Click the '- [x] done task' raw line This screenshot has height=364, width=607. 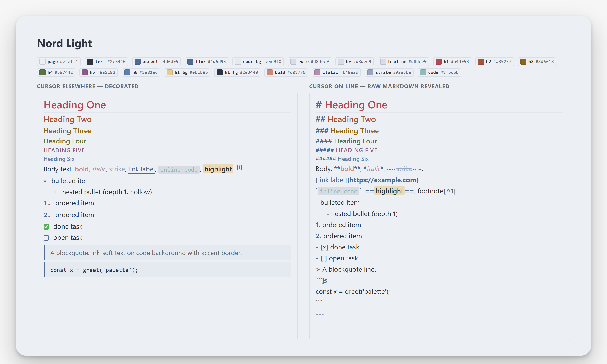click(338, 247)
